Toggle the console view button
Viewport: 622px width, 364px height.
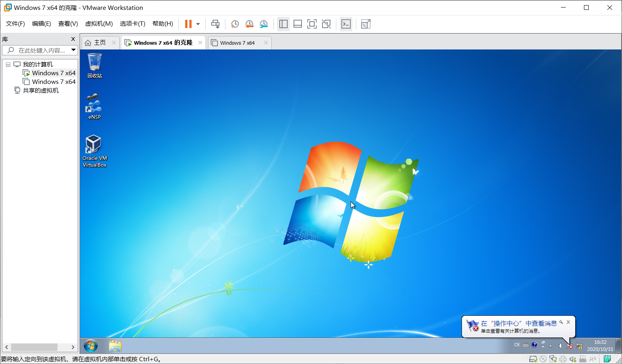pos(346,24)
